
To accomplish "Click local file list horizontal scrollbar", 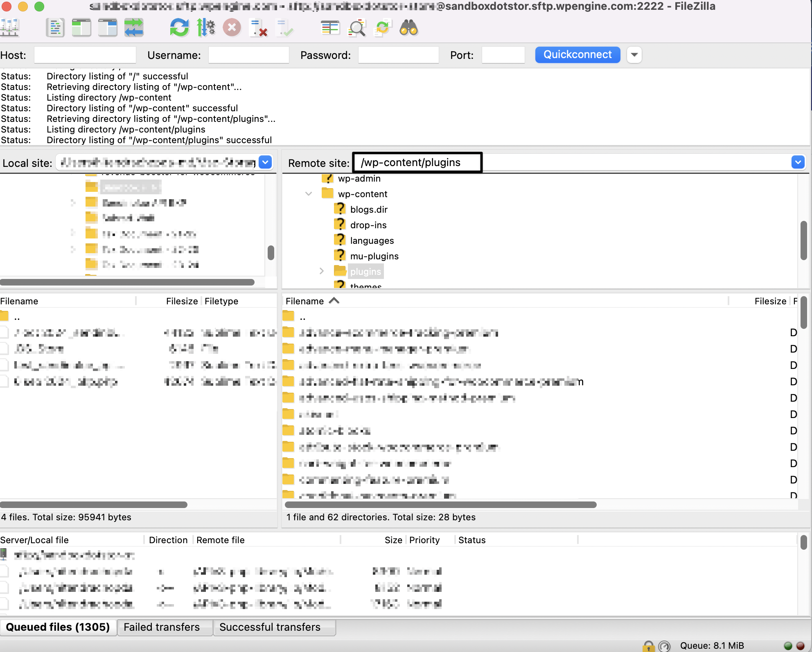I will click(x=94, y=505).
